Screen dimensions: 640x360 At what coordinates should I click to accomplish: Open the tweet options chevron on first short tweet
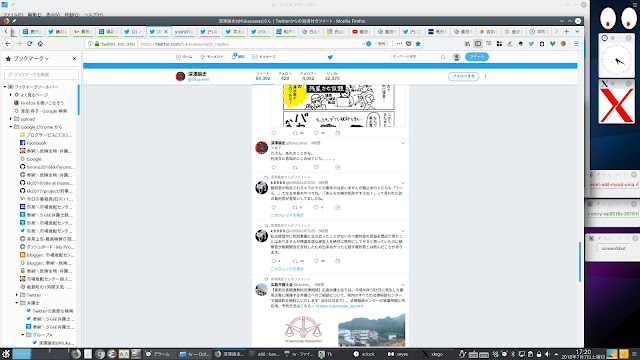pos(403,143)
